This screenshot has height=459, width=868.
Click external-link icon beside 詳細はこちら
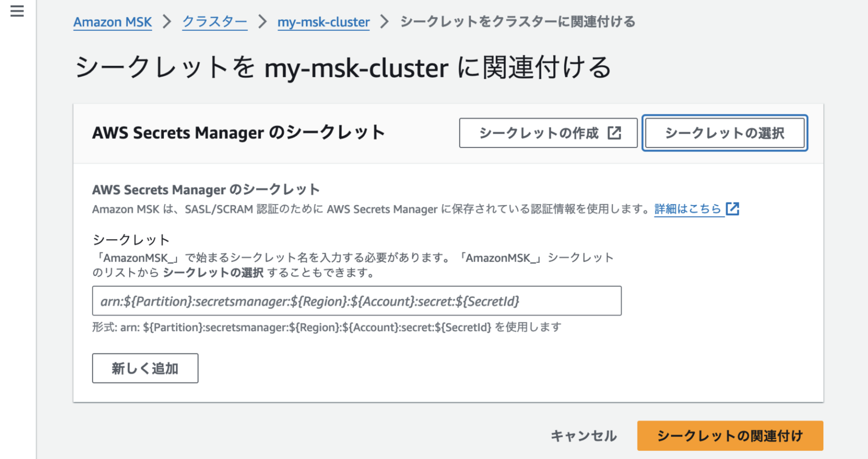[732, 209]
